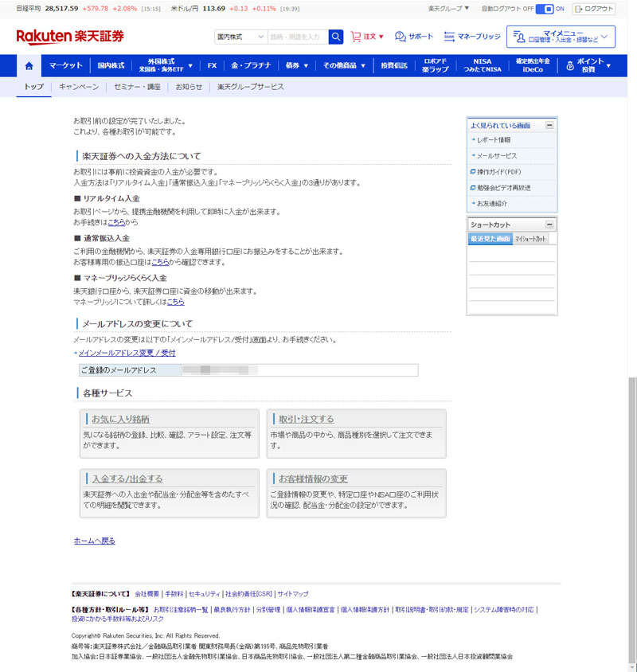Open the お気に入り銘柄 service link
Image resolution: width=637 pixels, height=672 pixels.
point(120,419)
